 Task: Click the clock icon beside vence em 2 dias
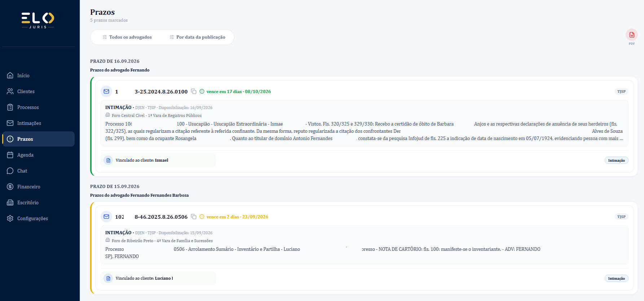(x=202, y=217)
